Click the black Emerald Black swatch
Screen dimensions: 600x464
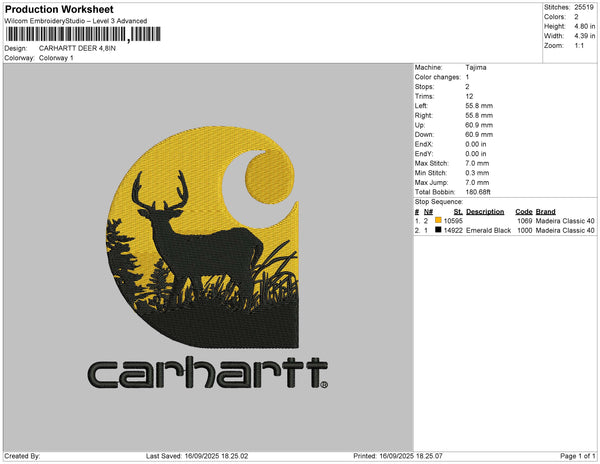tap(438, 230)
